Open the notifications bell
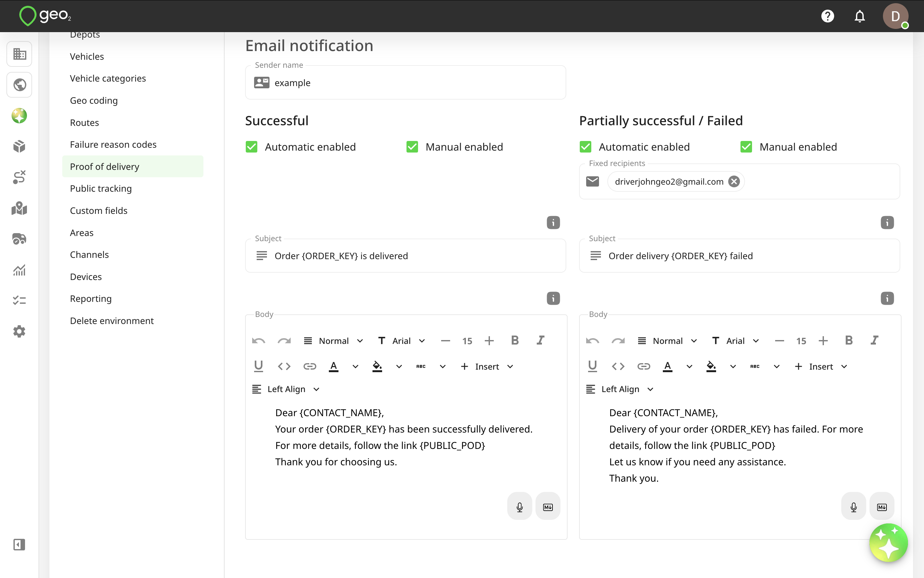This screenshot has height=578, width=924. 860,16
